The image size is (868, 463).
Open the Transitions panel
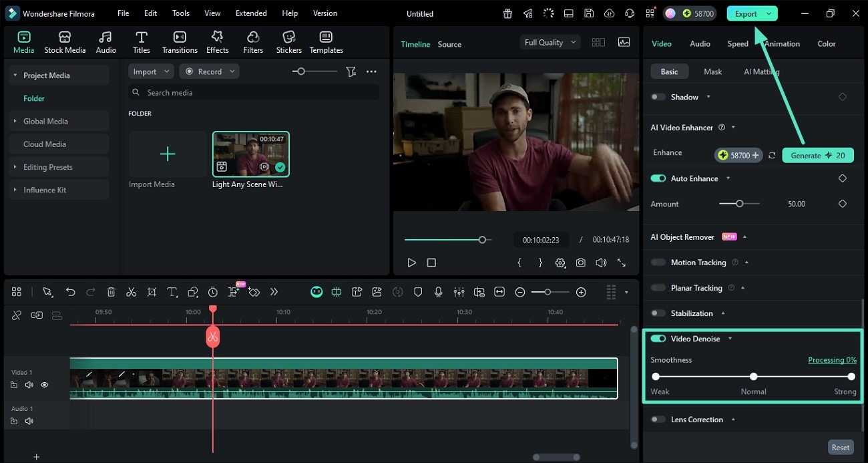pyautogui.click(x=179, y=41)
